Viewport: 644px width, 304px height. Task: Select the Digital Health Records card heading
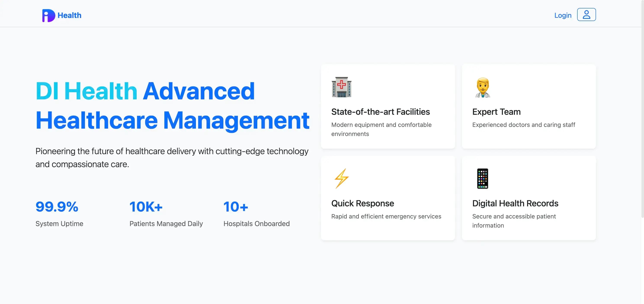click(515, 203)
